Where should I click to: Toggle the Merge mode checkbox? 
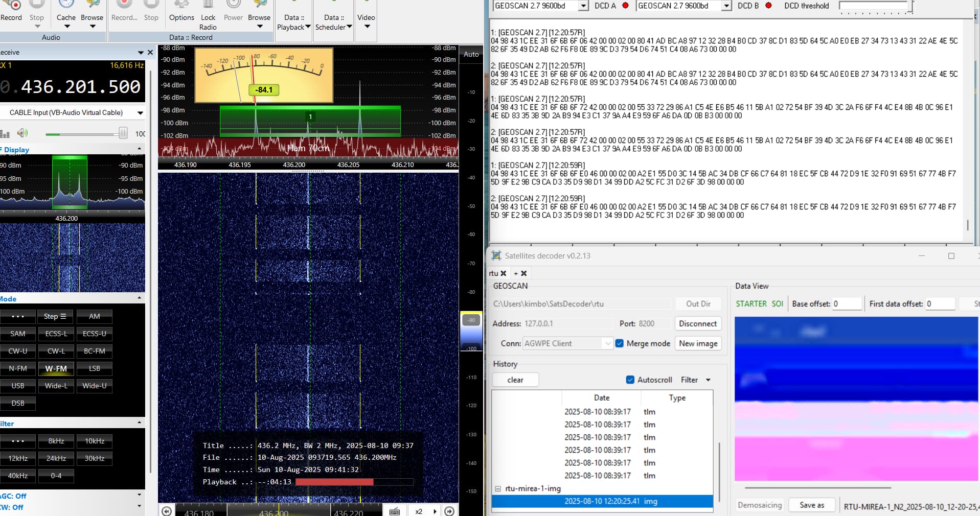point(620,343)
